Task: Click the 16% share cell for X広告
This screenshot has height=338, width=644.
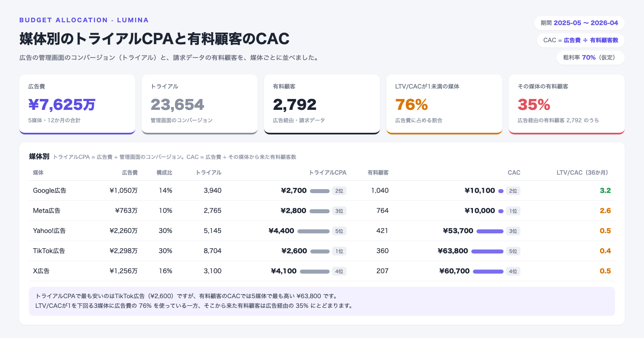Action: tap(165, 271)
